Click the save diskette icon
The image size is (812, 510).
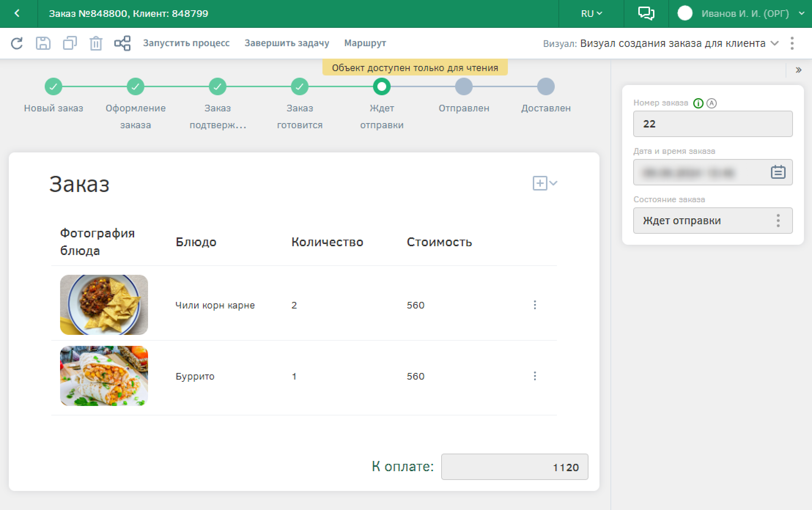[x=43, y=43]
